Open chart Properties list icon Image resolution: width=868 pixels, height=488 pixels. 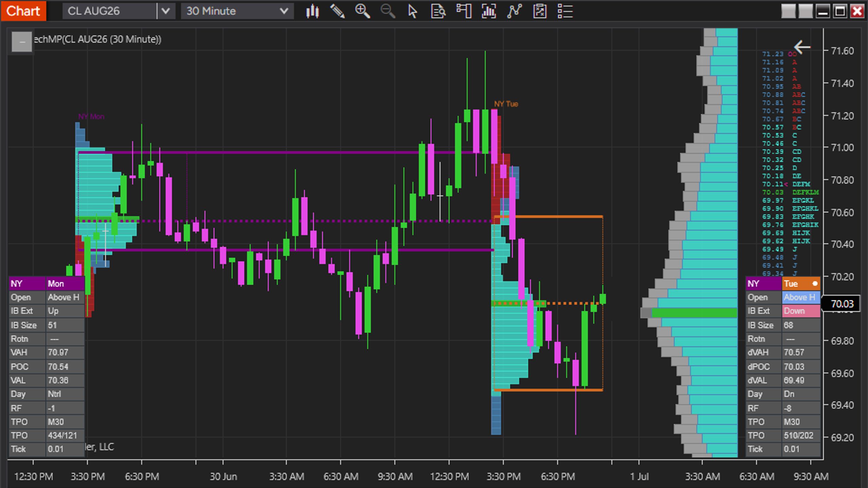pyautogui.click(x=565, y=11)
